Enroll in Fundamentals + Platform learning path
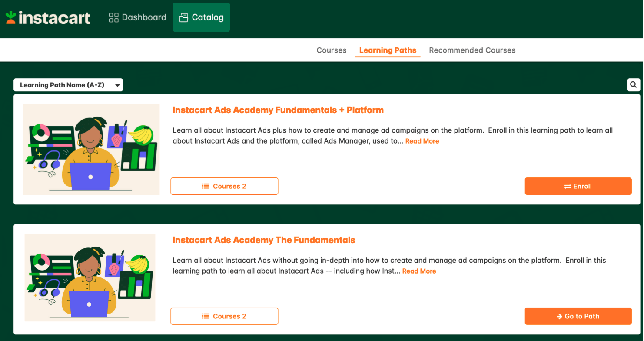Image resolution: width=644 pixels, height=341 pixels. 578,186
